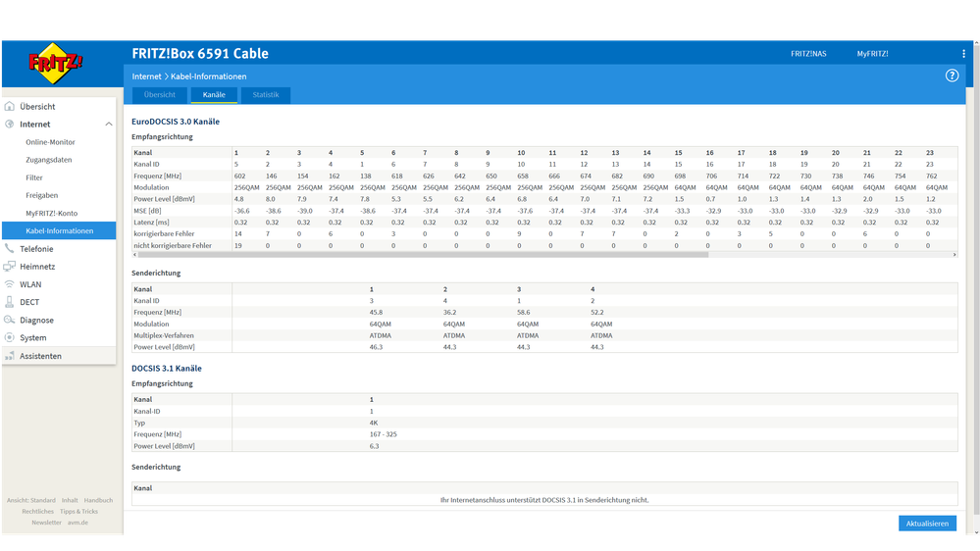Open WLAN menu entry

(x=30, y=284)
